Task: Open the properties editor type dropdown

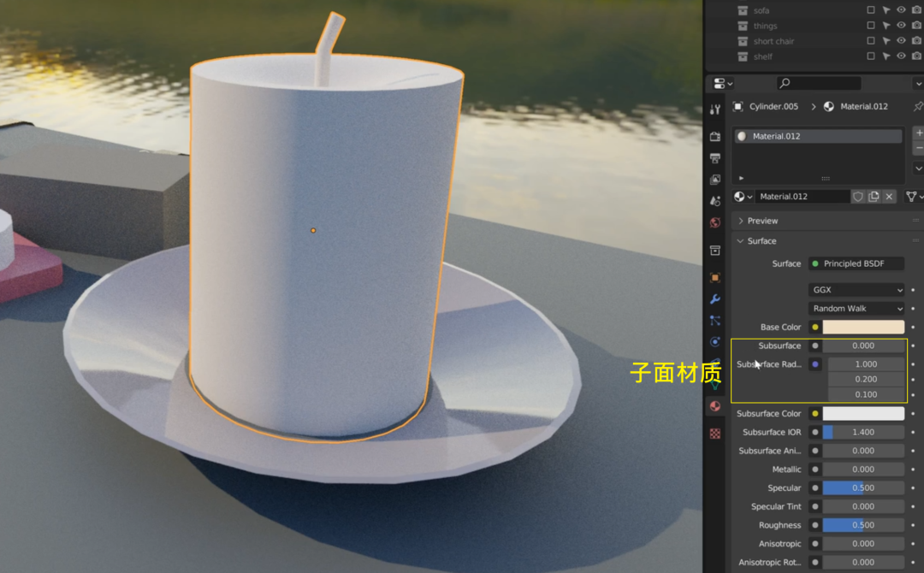Action: (722, 84)
